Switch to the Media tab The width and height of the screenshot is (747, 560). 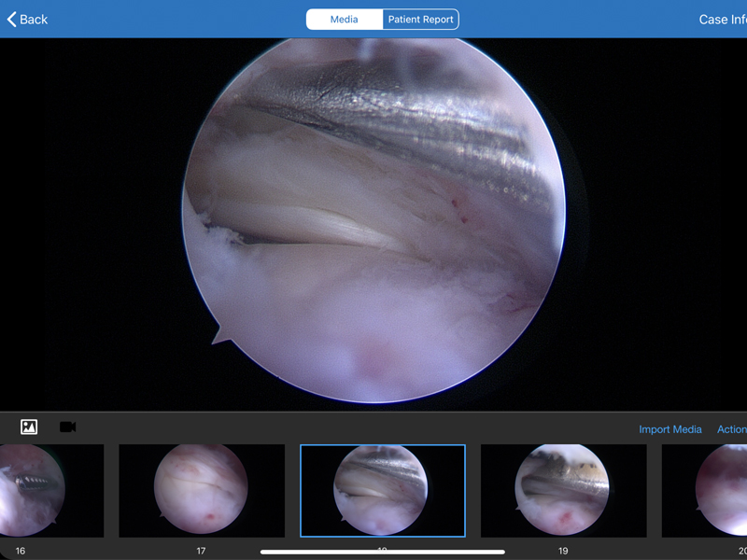344,20
